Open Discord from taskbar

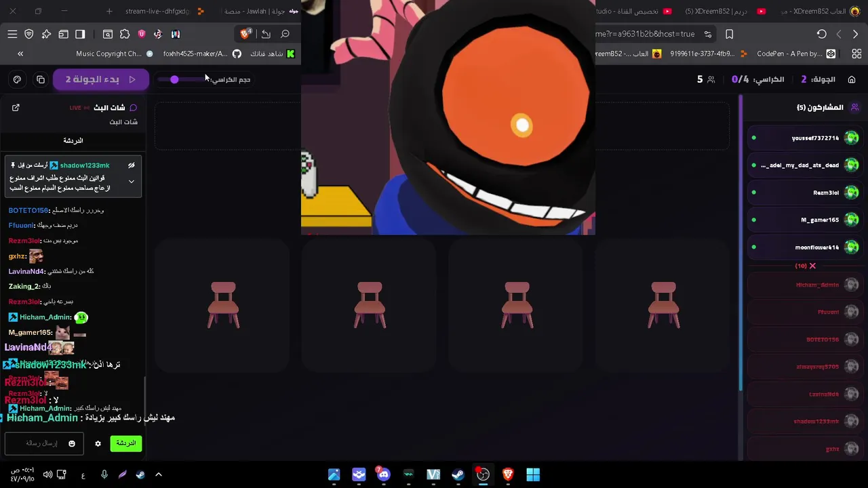click(x=384, y=474)
